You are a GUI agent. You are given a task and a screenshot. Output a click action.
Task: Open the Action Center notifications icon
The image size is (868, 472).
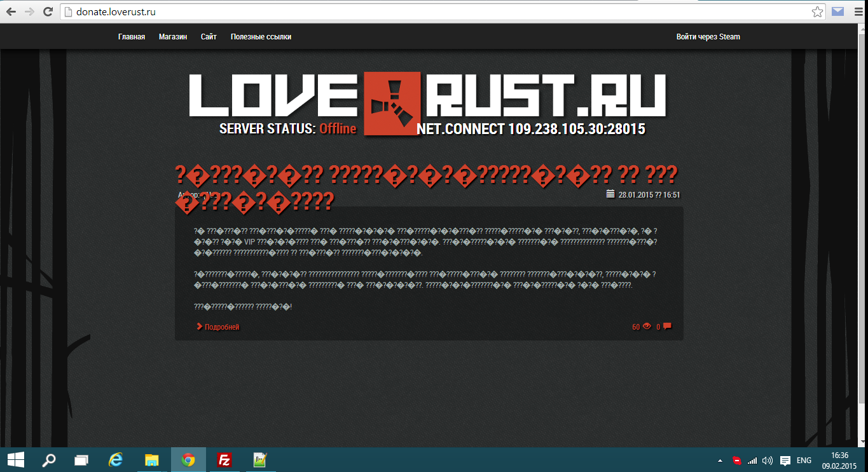785,460
